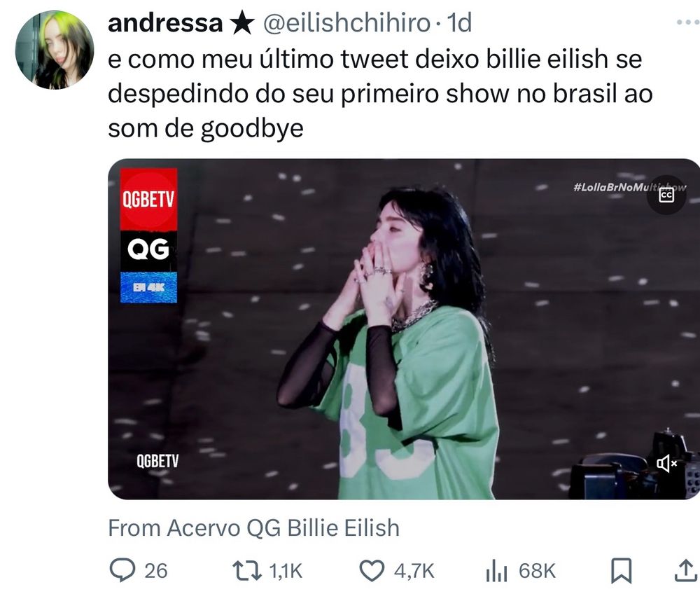This screenshot has width=700, height=601.
Task: Open the @eilishchihiro handle link
Action: 347,22
